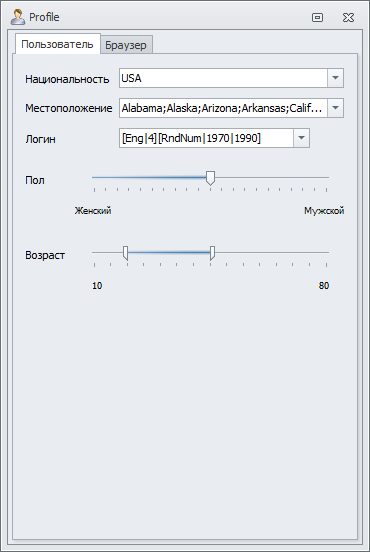Viewport: 370px width, 552px height.
Task: Click the lower age handle of Возраст slider
Action: point(125,253)
